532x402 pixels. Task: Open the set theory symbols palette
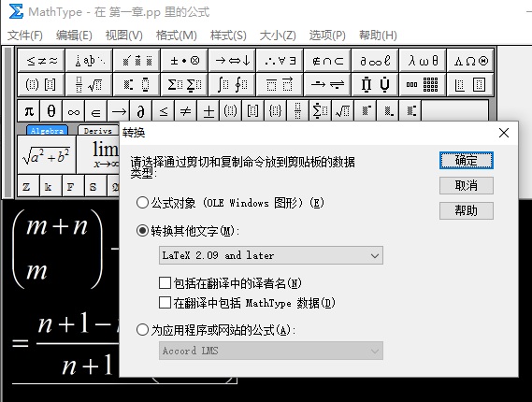(x=328, y=61)
